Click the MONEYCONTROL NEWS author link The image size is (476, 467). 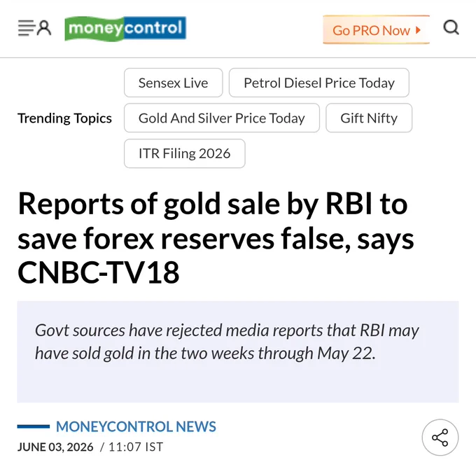(136, 426)
